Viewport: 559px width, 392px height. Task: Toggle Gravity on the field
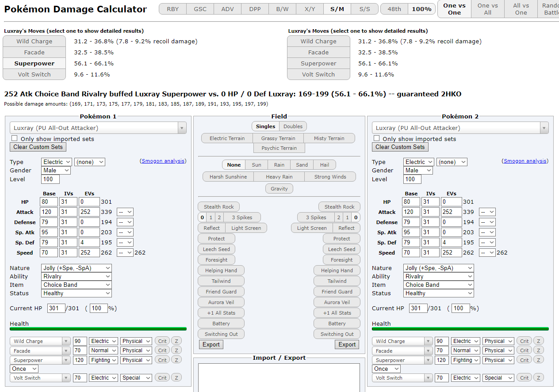[x=279, y=189]
